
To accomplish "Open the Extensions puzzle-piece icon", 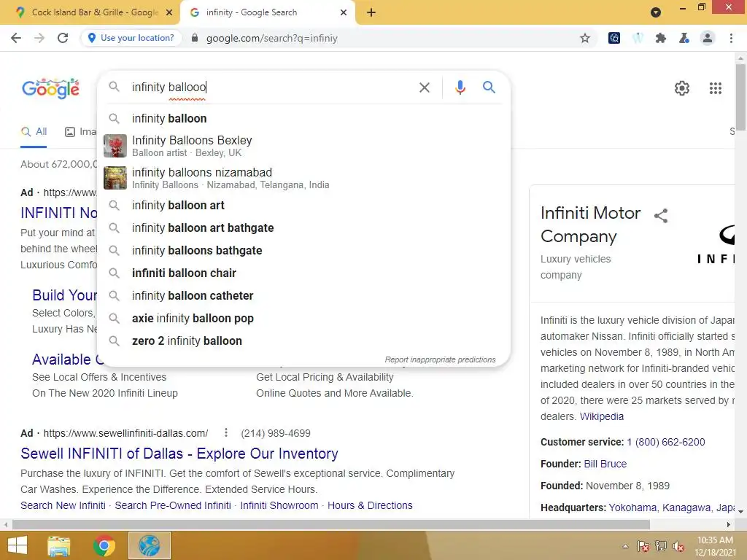I will click(661, 38).
